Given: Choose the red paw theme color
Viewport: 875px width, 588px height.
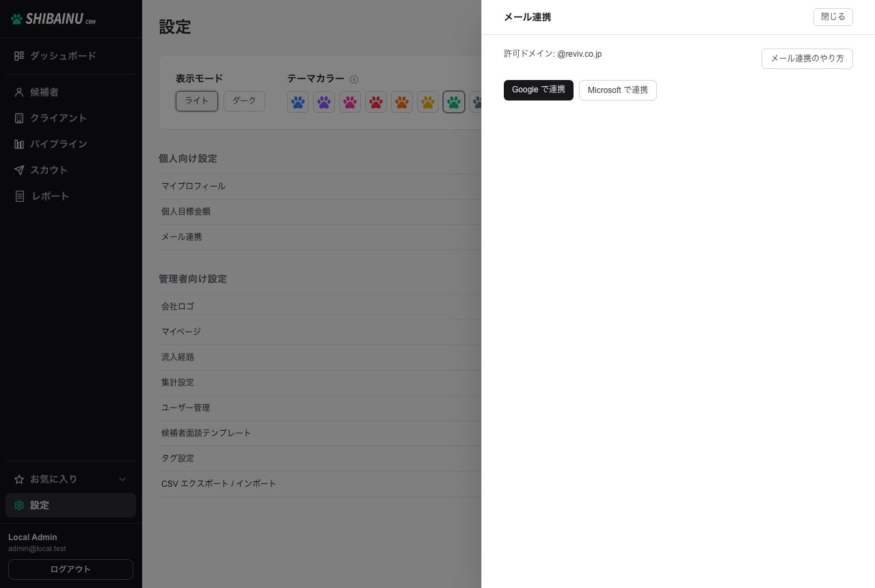Looking at the screenshot, I should (376, 102).
